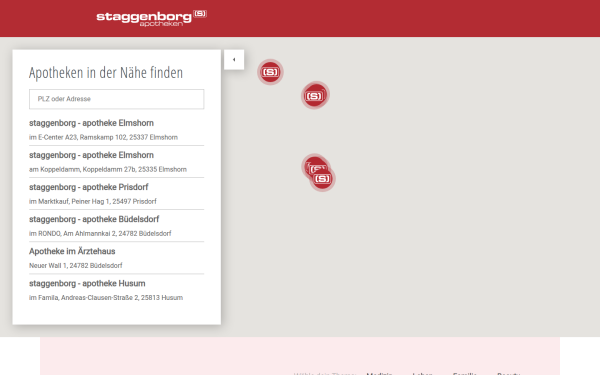Click the unobstructed map marker below the topmost one

315,95
